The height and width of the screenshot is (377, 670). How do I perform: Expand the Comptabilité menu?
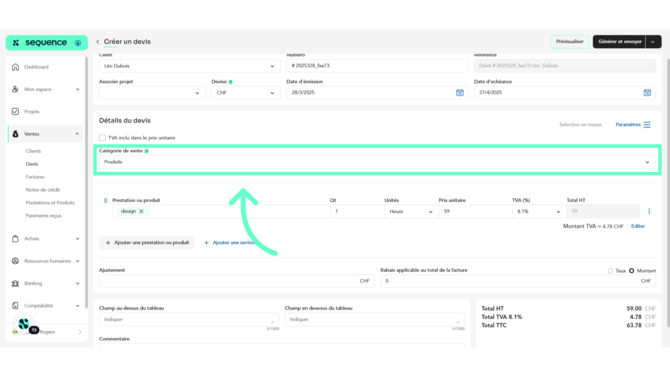tap(77, 306)
